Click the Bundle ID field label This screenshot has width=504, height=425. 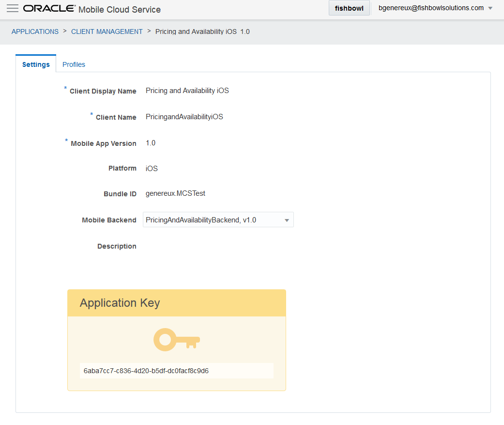coord(120,194)
